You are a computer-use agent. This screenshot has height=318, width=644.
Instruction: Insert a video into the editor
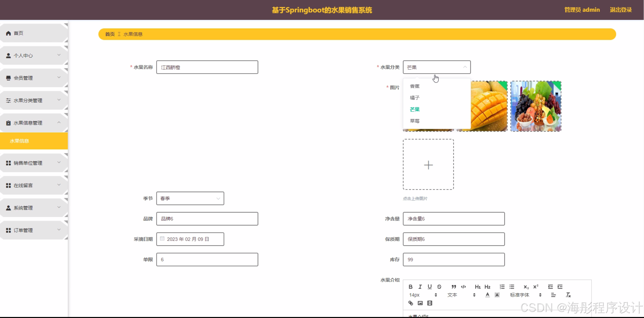tap(430, 303)
